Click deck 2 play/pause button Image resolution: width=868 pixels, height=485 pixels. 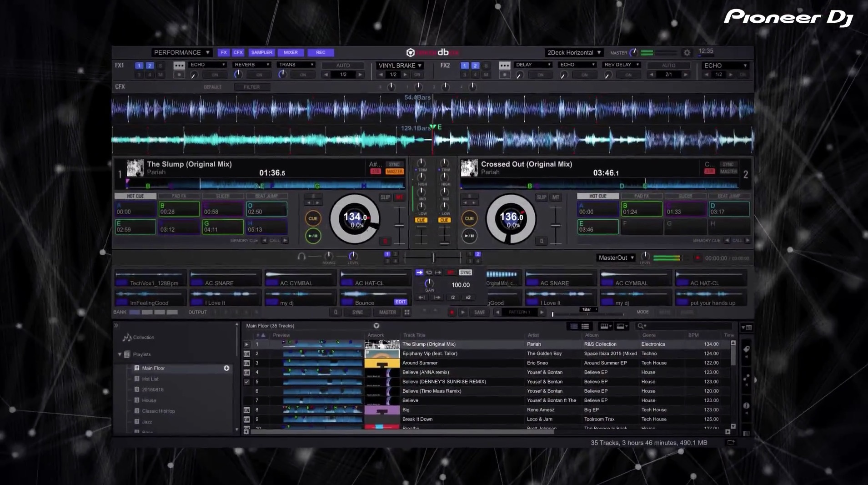[469, 236]
